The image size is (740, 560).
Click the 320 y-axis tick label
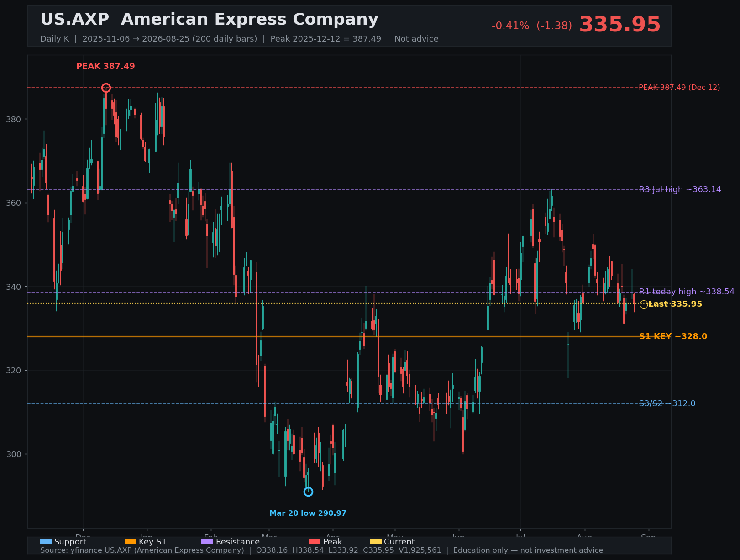tap(13, 370)
